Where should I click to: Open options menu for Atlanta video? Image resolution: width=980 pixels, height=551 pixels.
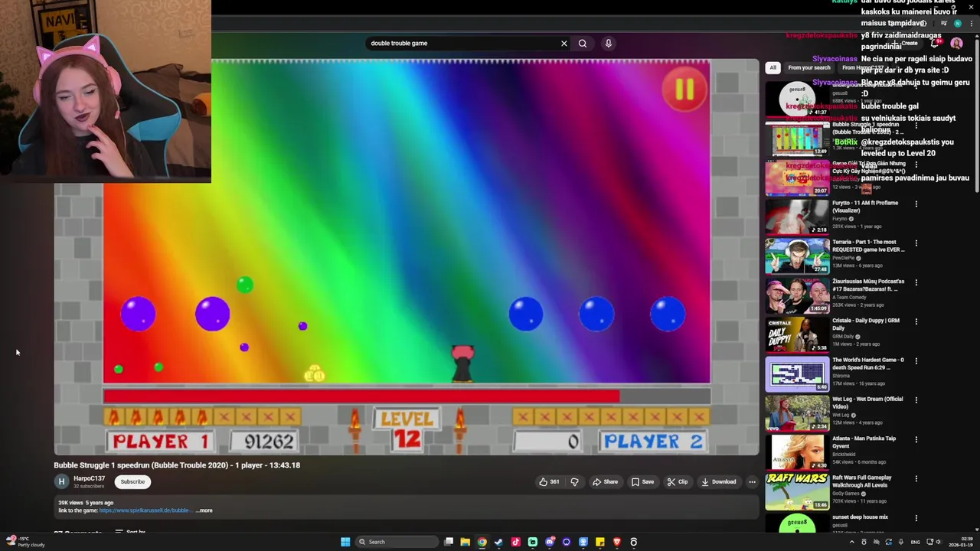pos(916,439)
